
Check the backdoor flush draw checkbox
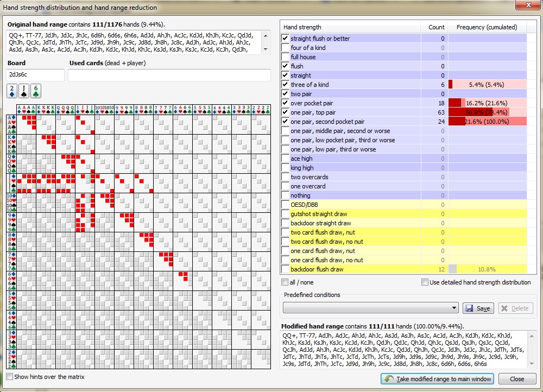point(286,269)
